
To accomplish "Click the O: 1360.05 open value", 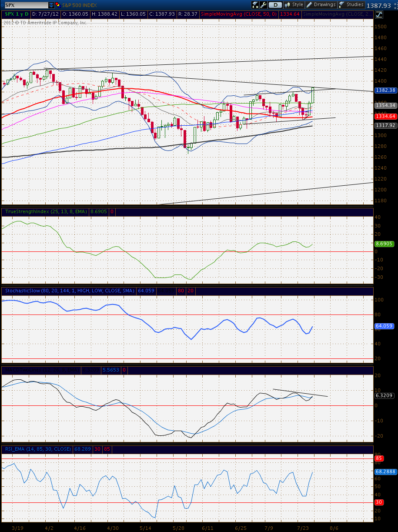I will click(x=75, y=14).
